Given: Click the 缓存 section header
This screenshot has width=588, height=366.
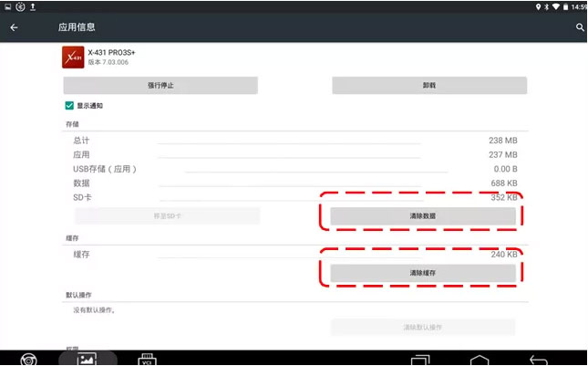Looking at the screenshot, I should [72, 238].
